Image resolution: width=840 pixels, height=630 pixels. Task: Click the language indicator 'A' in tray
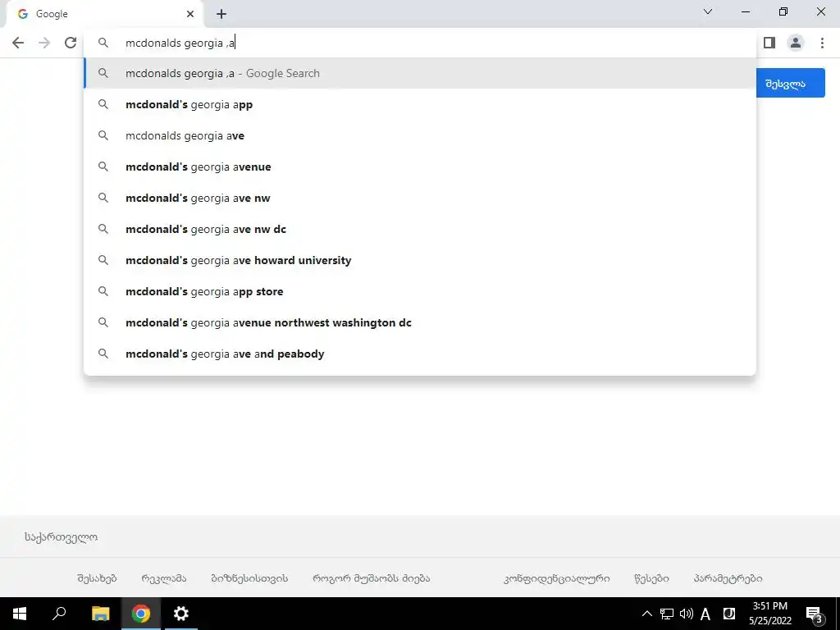click(705, 614)
